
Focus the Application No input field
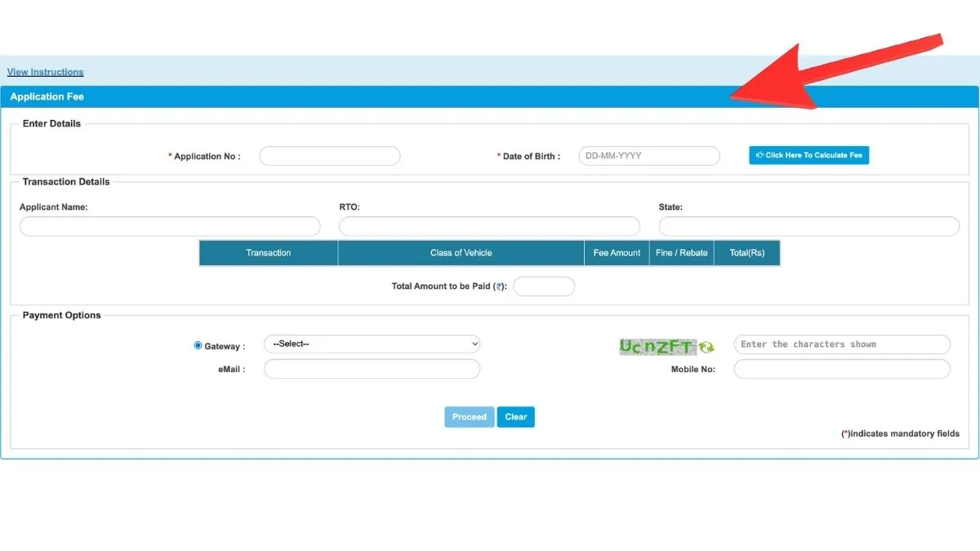click(330, 156)
